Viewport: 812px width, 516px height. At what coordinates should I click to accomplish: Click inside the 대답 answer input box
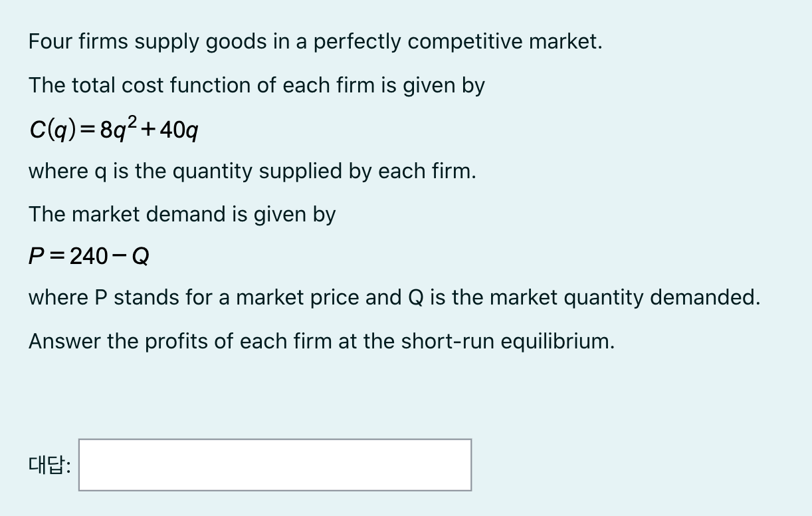coord(274,464)
